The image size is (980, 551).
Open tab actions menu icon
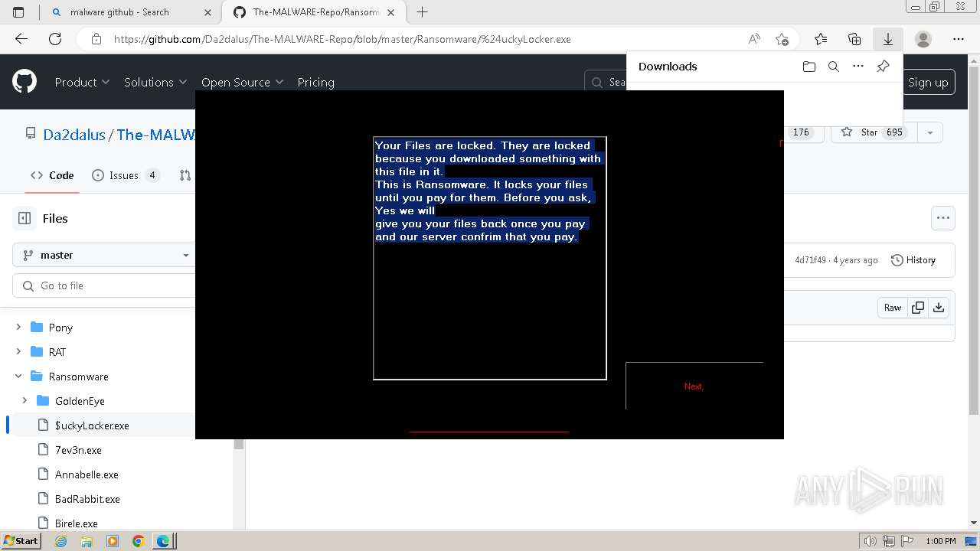(x=18, y=11)
